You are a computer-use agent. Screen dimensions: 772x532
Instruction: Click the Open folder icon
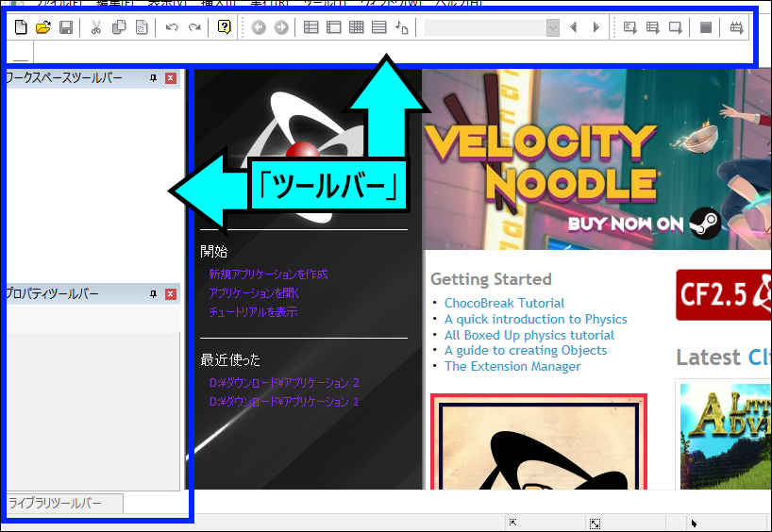[x=43, y=27]
